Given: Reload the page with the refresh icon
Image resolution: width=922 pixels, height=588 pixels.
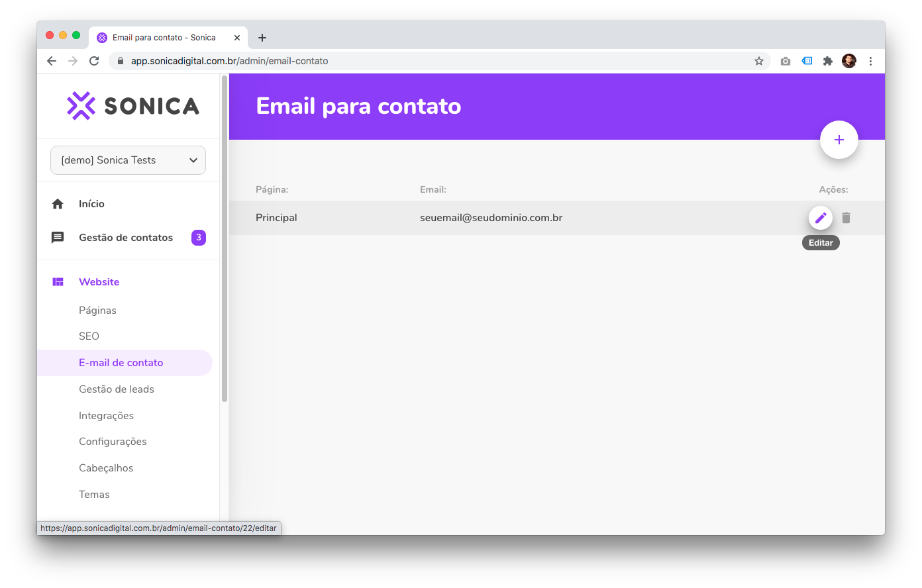Looking at the screenshot, I should (x=94, y=61).
